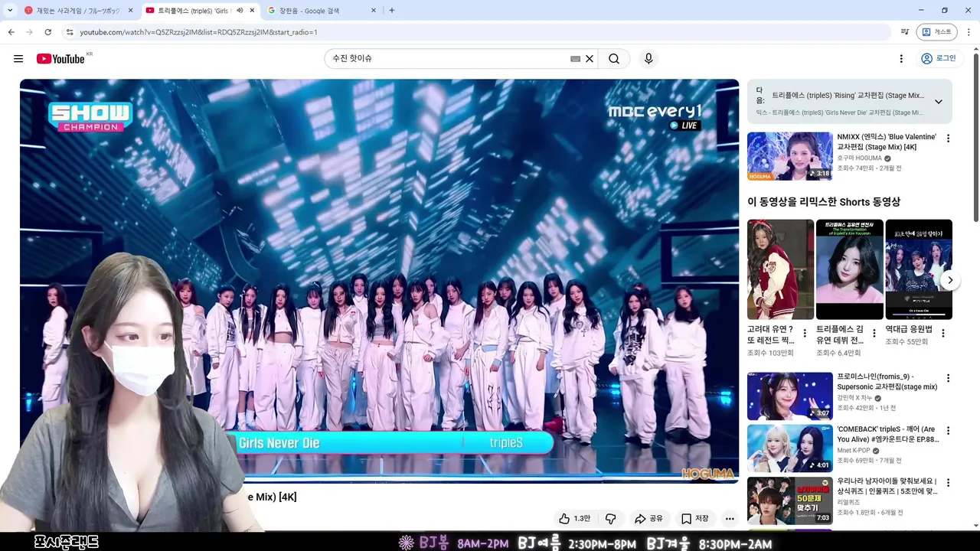The image size is (980, 551).
Task: Close the 재밌는 사과게임 tab
Action: (130, 11)
